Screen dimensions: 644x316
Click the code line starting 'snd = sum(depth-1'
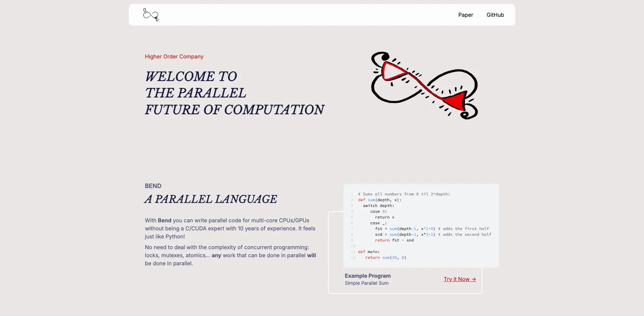tap(433, 234)
